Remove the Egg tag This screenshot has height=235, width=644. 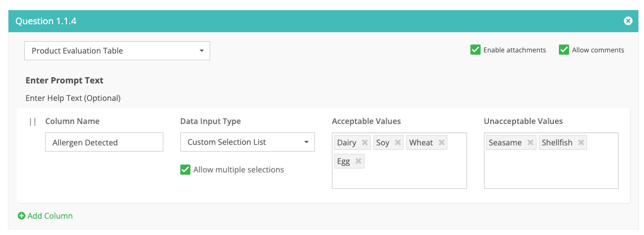click(358, 161)
